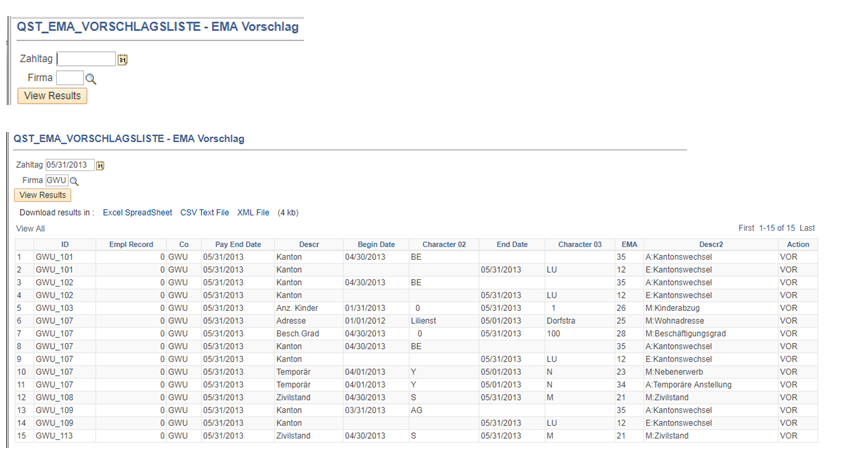Download results as CSV Text File
This screenshot has width=863, height=458.
coord(205,212)
